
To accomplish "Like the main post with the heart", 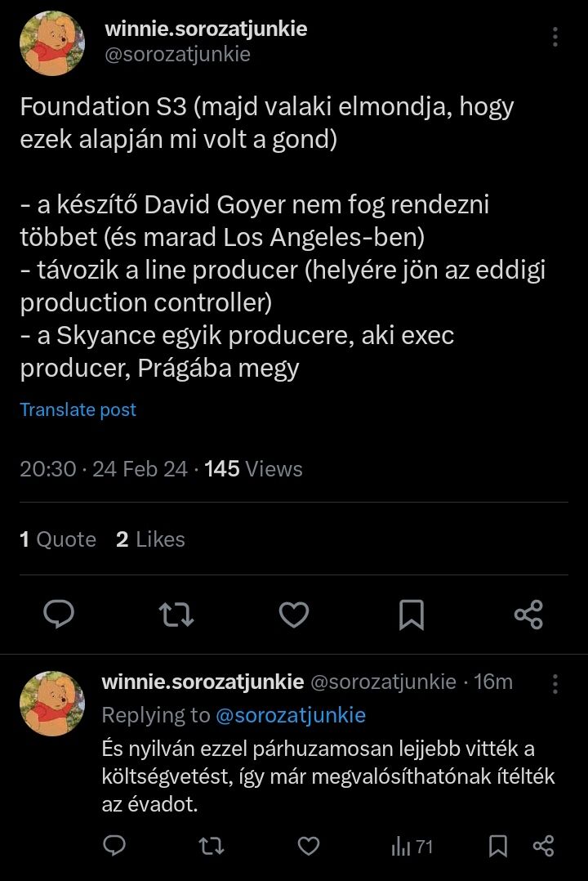I will [x=294, y=615].
